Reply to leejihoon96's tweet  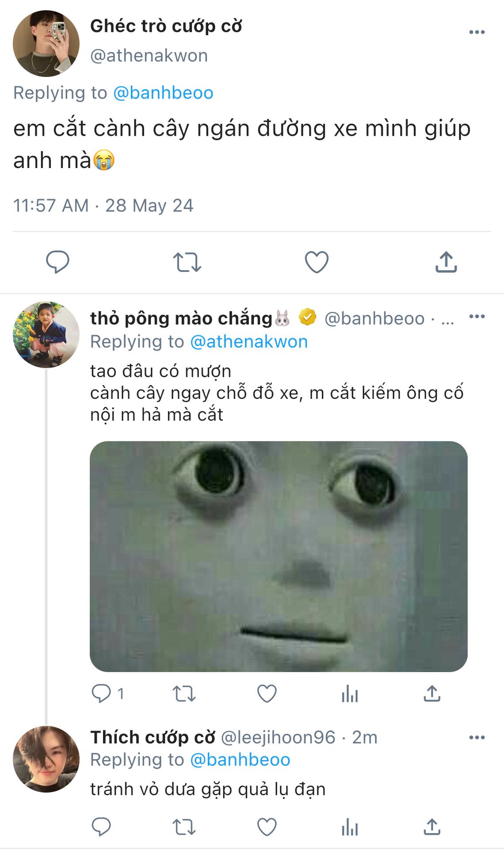pos(101,826)
